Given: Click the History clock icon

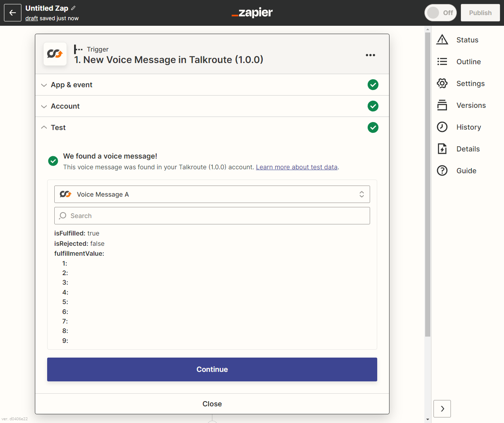Looking at the screenshot, I should 442,127.
